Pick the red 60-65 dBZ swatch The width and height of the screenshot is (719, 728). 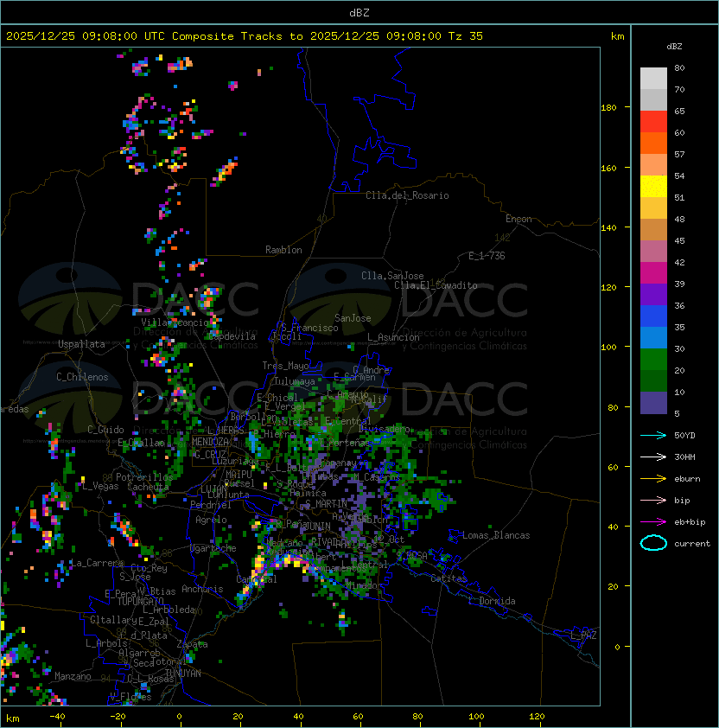653,122
